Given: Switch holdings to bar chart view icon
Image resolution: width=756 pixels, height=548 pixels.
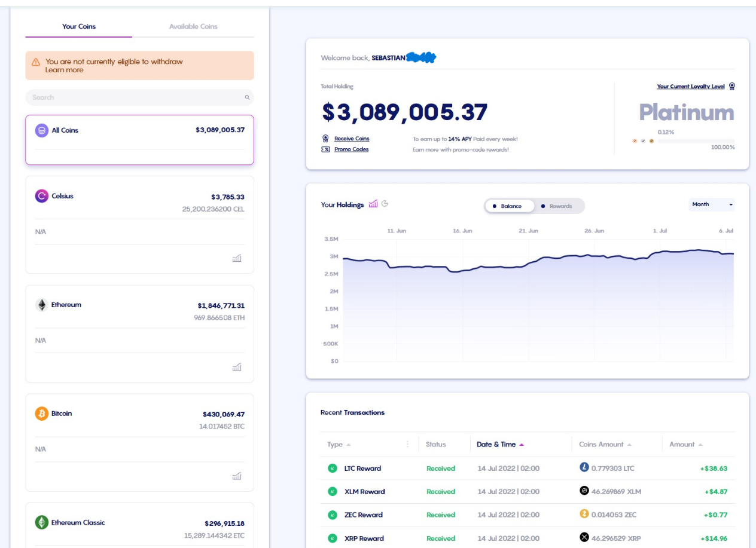Looking at the screenshot, I should coord(373,204).
